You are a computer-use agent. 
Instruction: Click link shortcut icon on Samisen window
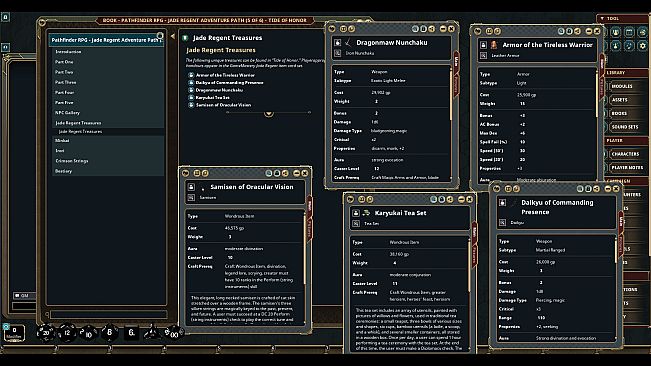186,173
